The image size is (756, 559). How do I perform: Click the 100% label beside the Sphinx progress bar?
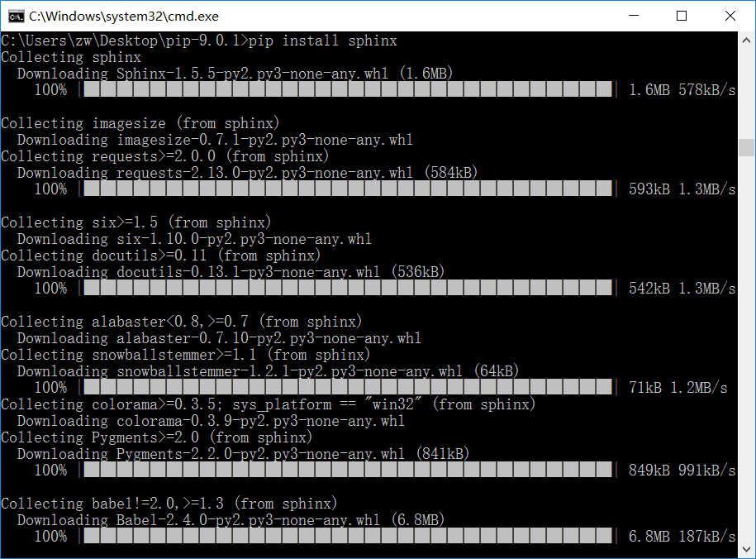pyautogui.click(x=50, y=90)
